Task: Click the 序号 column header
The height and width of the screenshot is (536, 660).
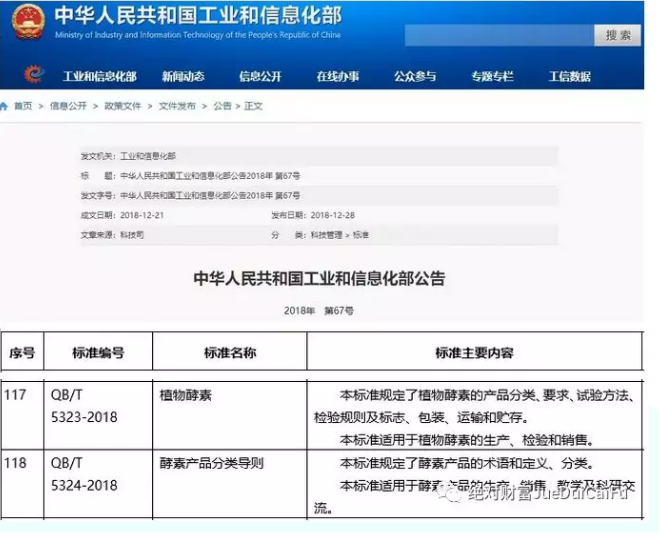Action: pyautogui.click(x=22, y=353)
